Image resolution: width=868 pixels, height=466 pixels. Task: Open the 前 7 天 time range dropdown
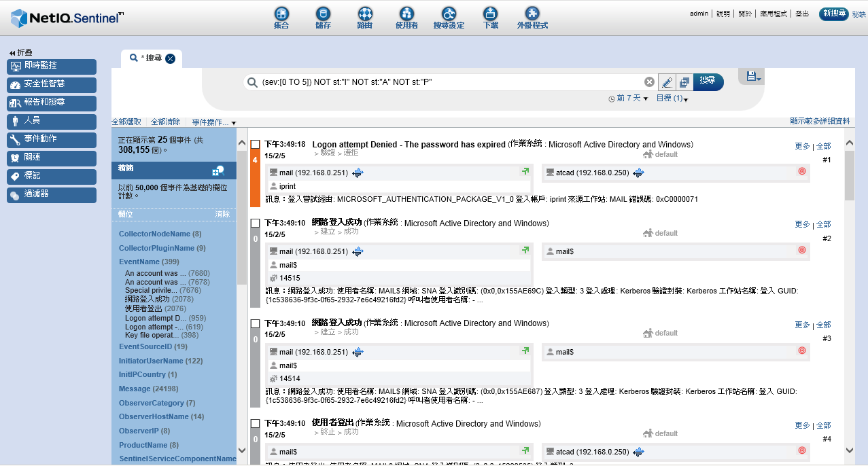(628, 98)
